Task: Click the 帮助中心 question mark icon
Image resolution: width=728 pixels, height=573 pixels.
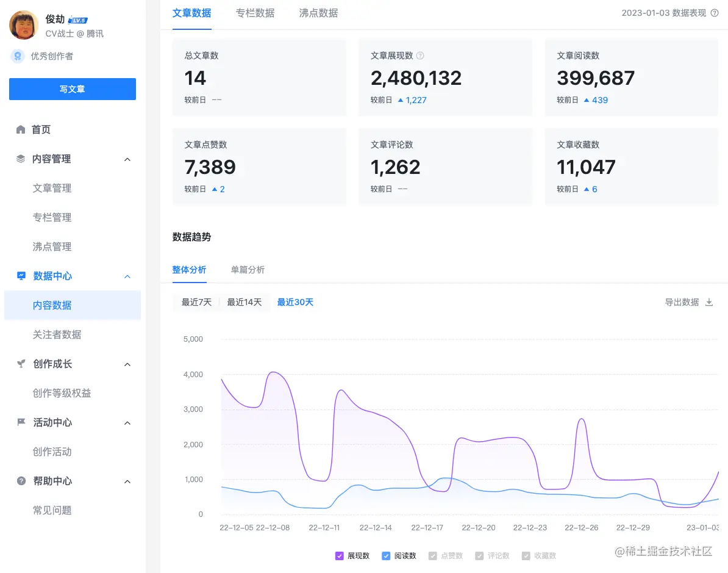Action: point(21,481)
